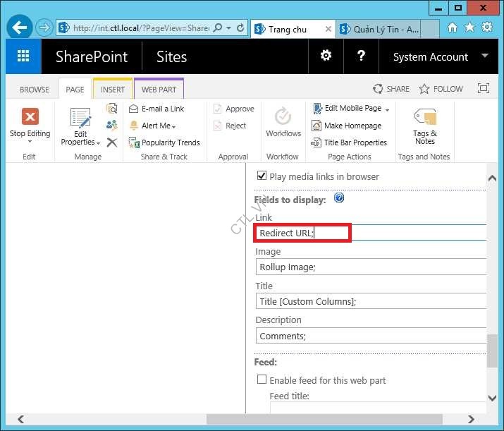Click the Help question mark icon
Image resolution: width=504 pixels, height=431 pixels.
click(361, 56)
